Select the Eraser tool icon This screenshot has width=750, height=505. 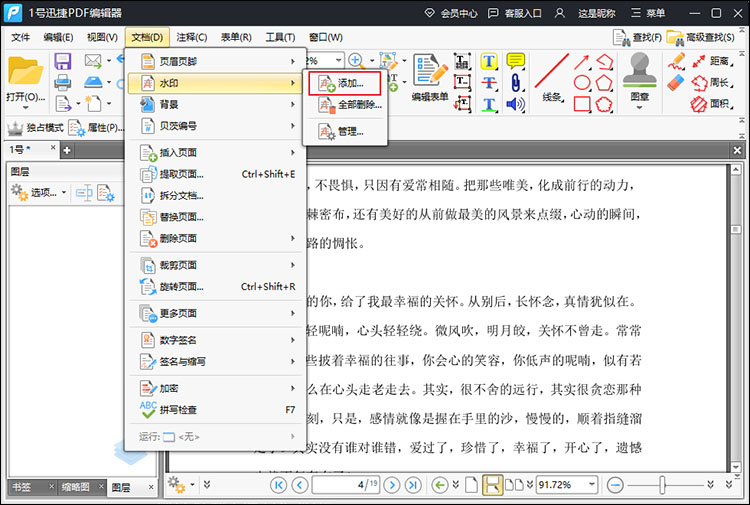tap(676, 82)
